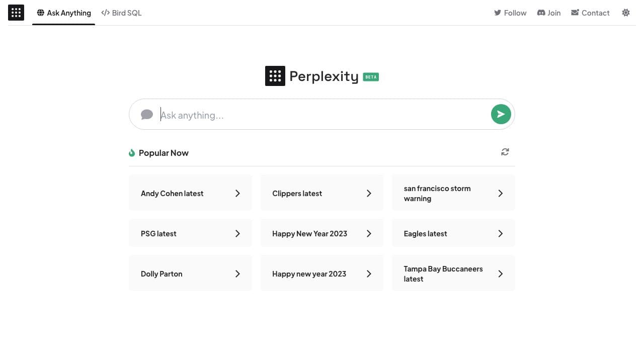Click chevron for san francisco storm warning
The height and width of the screenshot is (362, 644).
500,193
